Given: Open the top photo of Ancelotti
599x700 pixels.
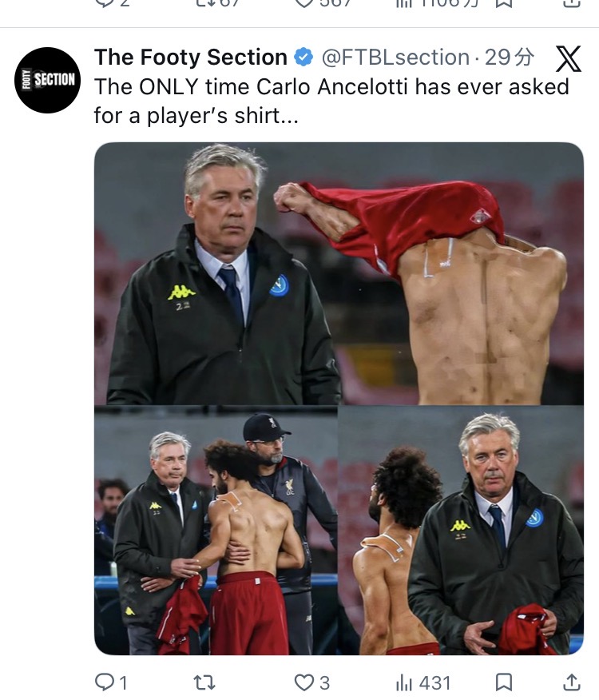Looking at the screenshot, I should pyautogui.click(x=339, y=273).
